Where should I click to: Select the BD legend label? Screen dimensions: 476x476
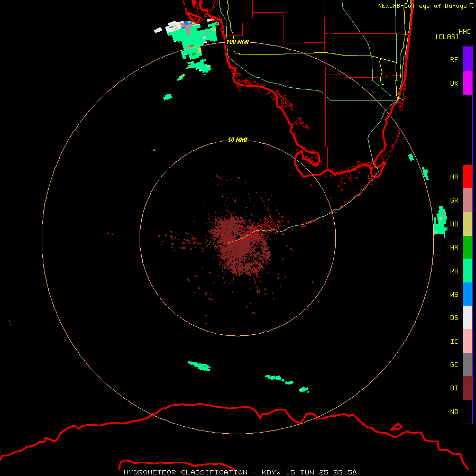pos(454,224)
